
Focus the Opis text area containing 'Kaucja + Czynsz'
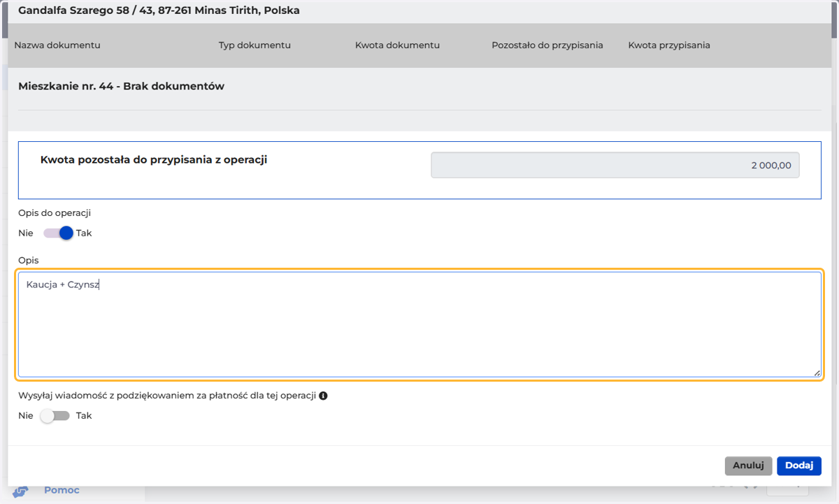point(419,324)
